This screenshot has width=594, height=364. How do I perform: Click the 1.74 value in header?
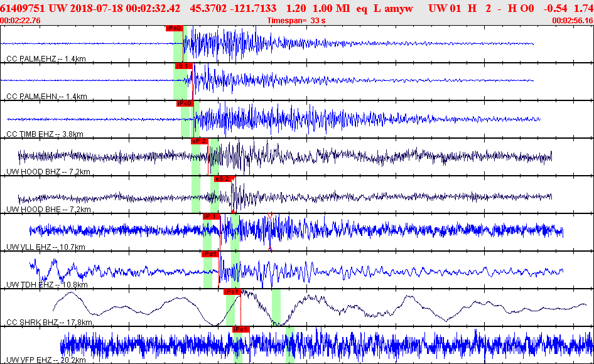(584, 8)
